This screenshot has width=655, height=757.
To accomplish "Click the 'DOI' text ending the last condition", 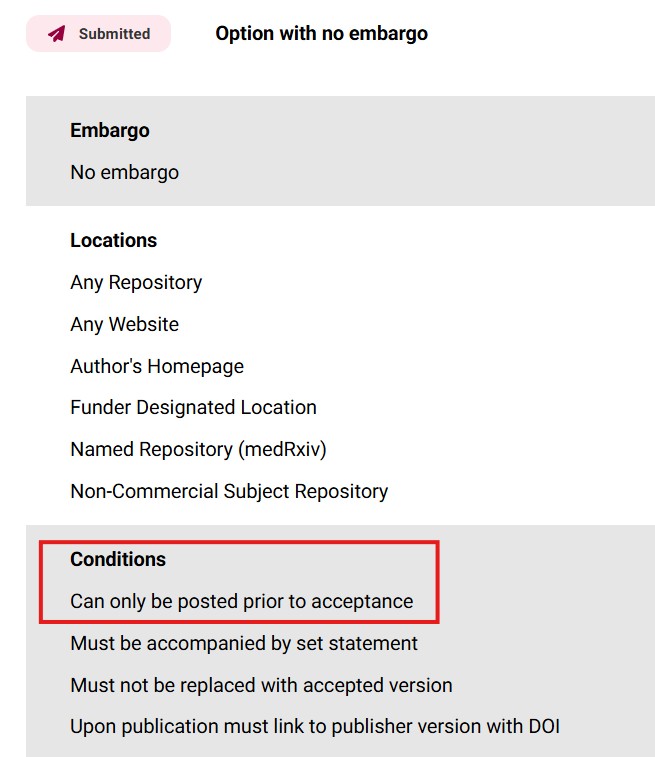I will (x=554, y=727).
